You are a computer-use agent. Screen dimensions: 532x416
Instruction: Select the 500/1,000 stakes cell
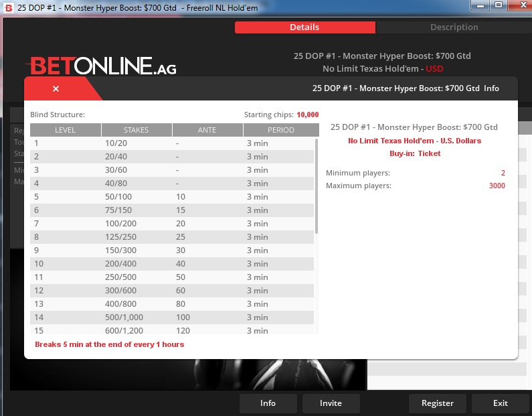(x=124, y=318)
